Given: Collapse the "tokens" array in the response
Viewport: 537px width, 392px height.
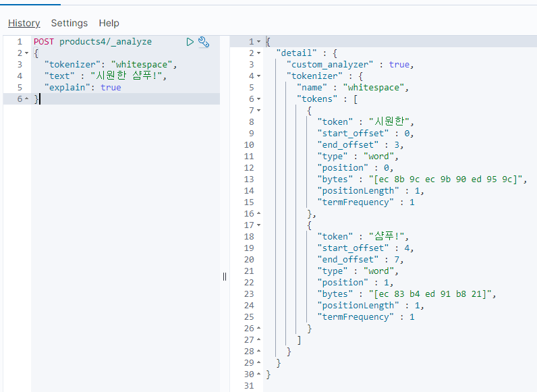Looking at the screenshot, I should tap(258, 99).
